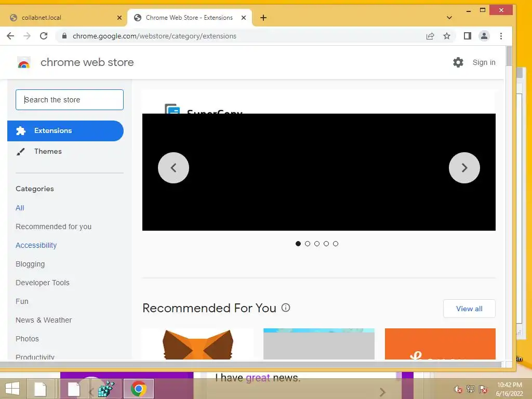Click the network tray icon

click(x=471, y=389)
